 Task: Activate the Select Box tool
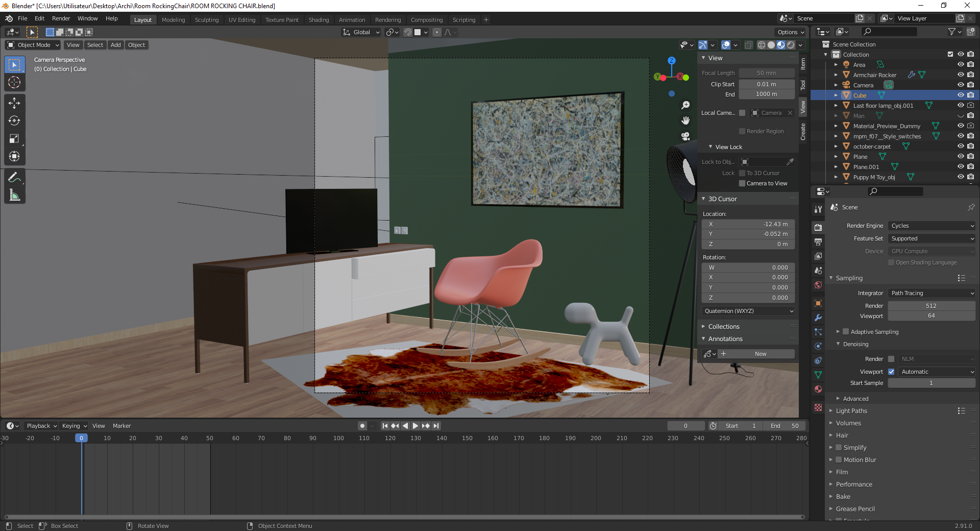pyautogui.click(x=14, y=65)
